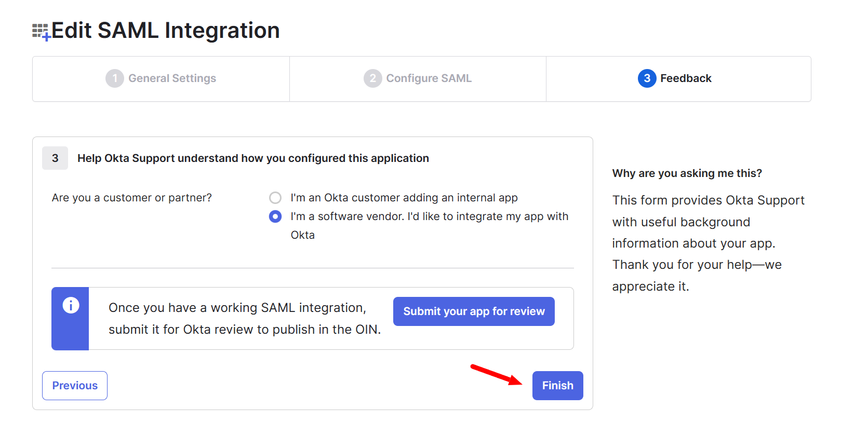Switch to the Configure SAML step
The width and height of the screenshot is (868, 436).
tap(429, 78)
